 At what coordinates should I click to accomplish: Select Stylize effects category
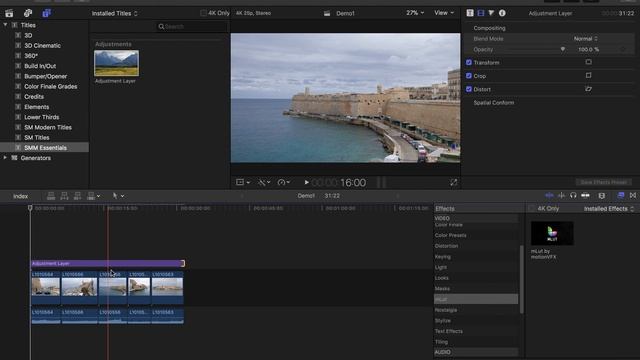[443, 321]
